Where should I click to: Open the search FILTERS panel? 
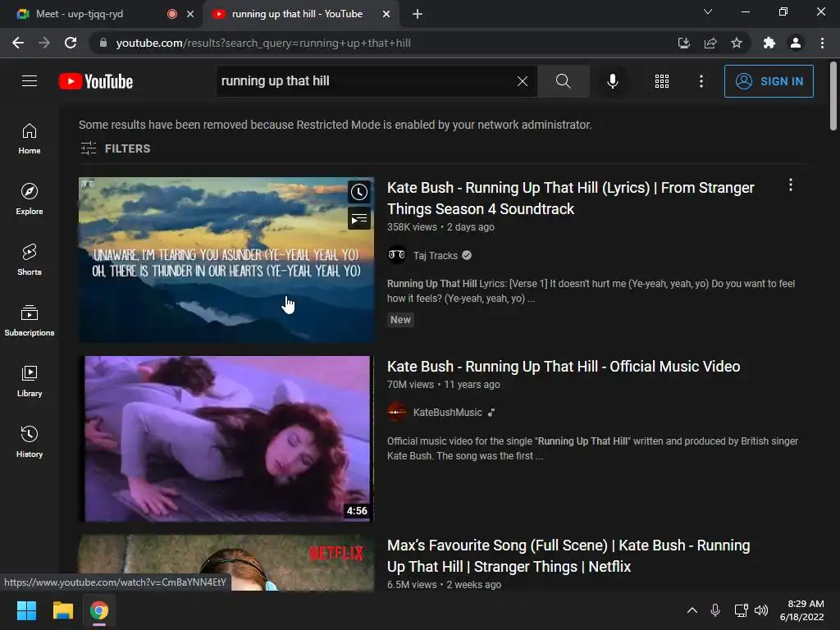(x=115, y=148)
